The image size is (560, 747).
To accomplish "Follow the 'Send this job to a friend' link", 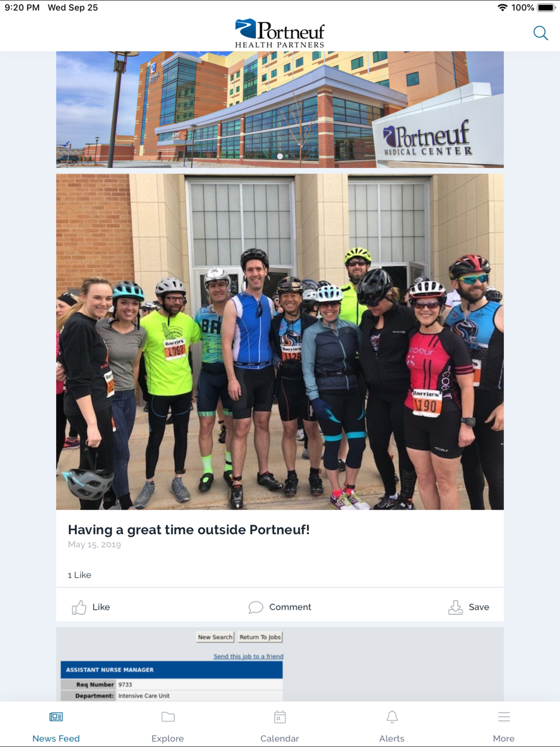I will (248, 656).
